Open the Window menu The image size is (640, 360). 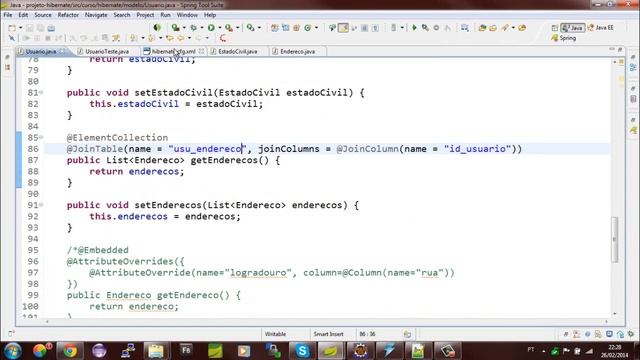point(187,15)
